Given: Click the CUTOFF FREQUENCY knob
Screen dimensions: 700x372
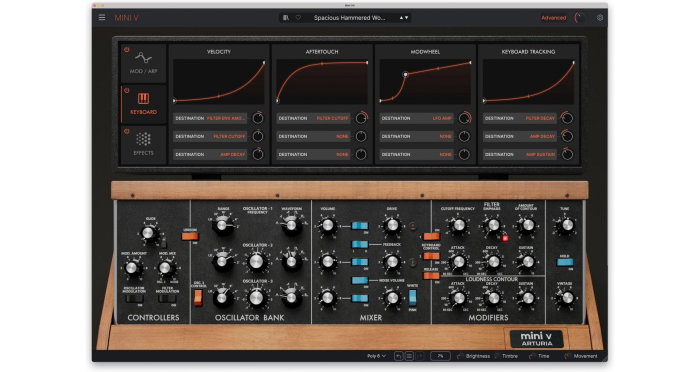Looking at the screenshot, I should point(458,226).
